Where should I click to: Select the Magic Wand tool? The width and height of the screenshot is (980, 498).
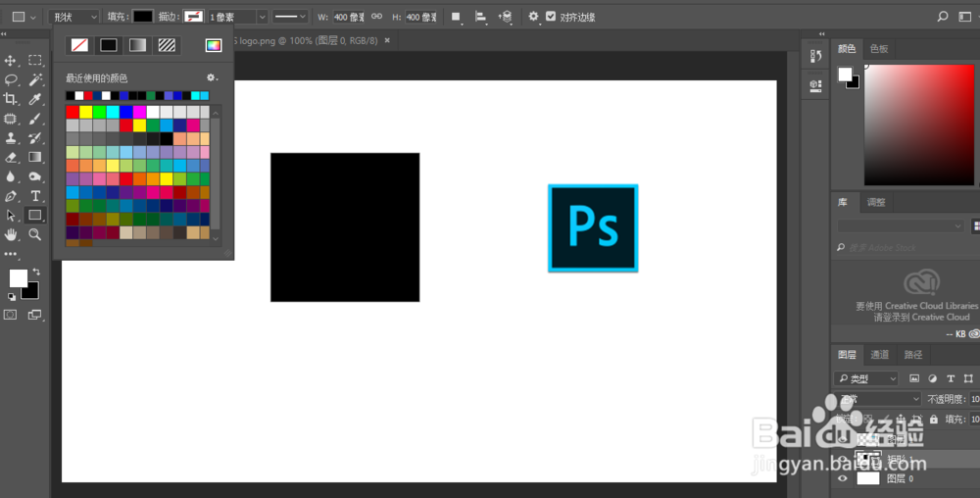pos(35,80)
